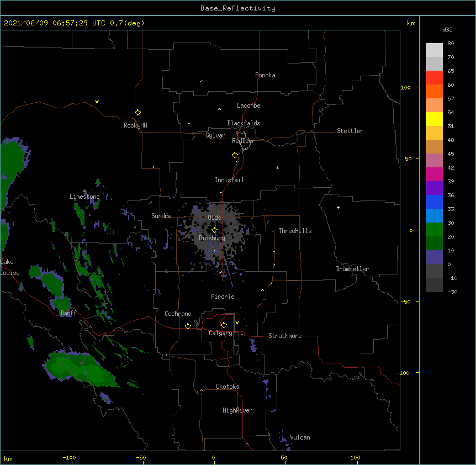Screen dimensions: 476x465
Task: Click the Airdrie city label
Action: tap(223, 297)
